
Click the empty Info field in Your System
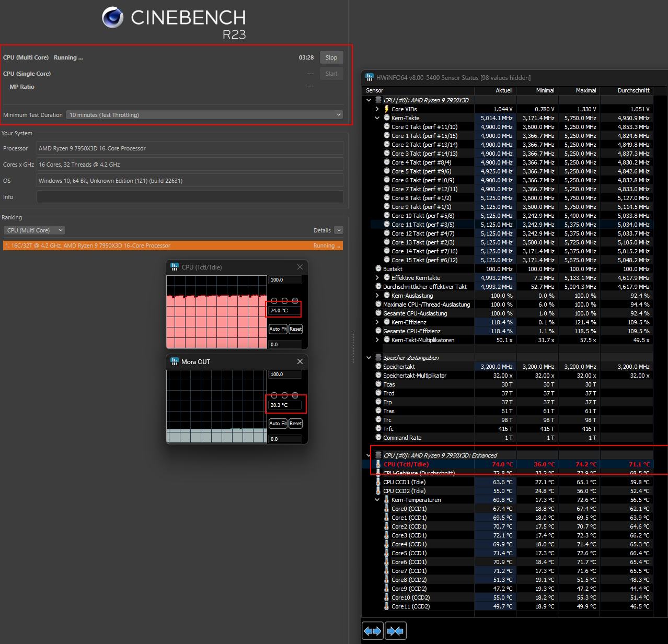(190, 197)
